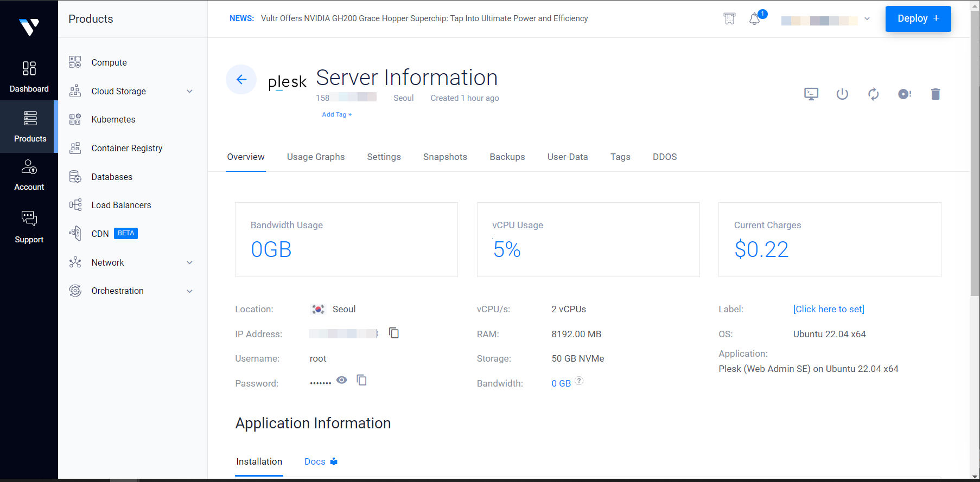Click Ubuntu 22.04 x64 OS value
Image resolution: width=980 pixels, height=482 pixels.
click(829, 334)
